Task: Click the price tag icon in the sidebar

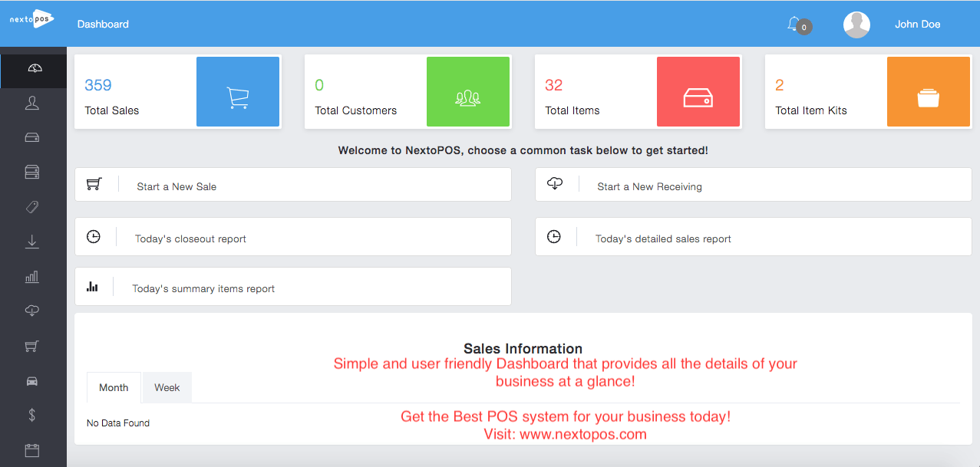Action: tap(32, 206)
